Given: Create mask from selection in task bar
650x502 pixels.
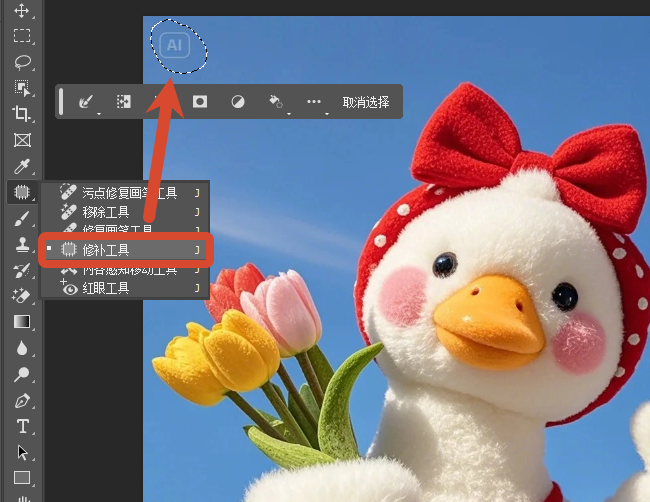Looking at the screenshot, I should (x=200, y=102).
